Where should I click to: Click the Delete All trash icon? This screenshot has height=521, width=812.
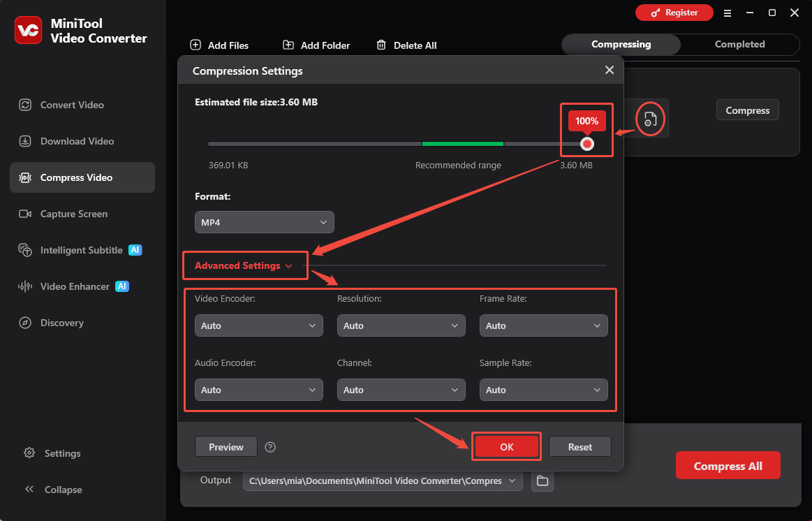pyautogui.click(x=381, y=45)
